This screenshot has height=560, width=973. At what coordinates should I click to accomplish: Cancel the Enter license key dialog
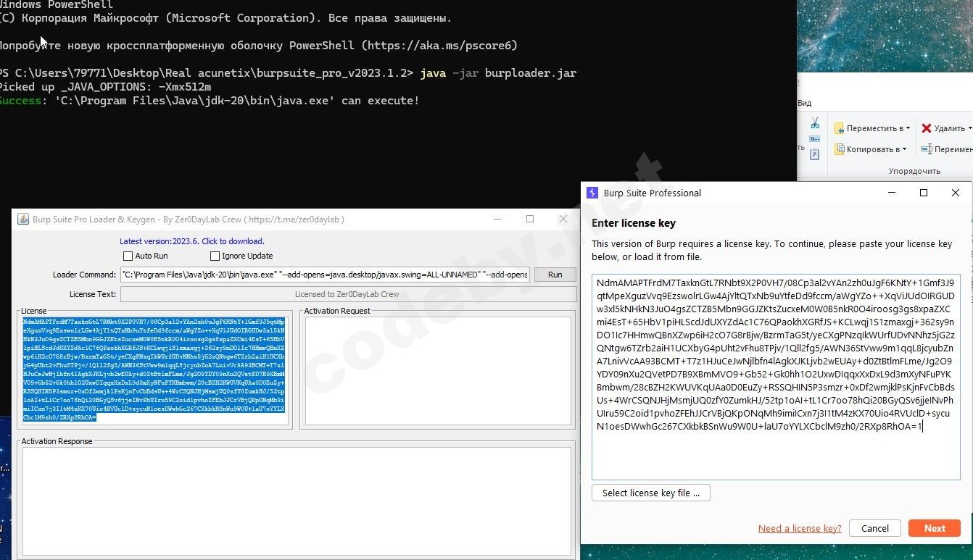875,528
